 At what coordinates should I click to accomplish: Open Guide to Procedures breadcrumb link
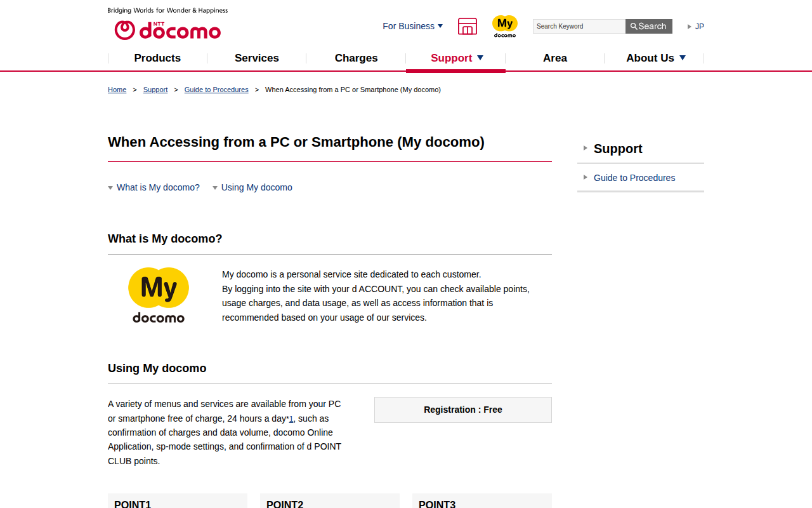coord(216,90)
